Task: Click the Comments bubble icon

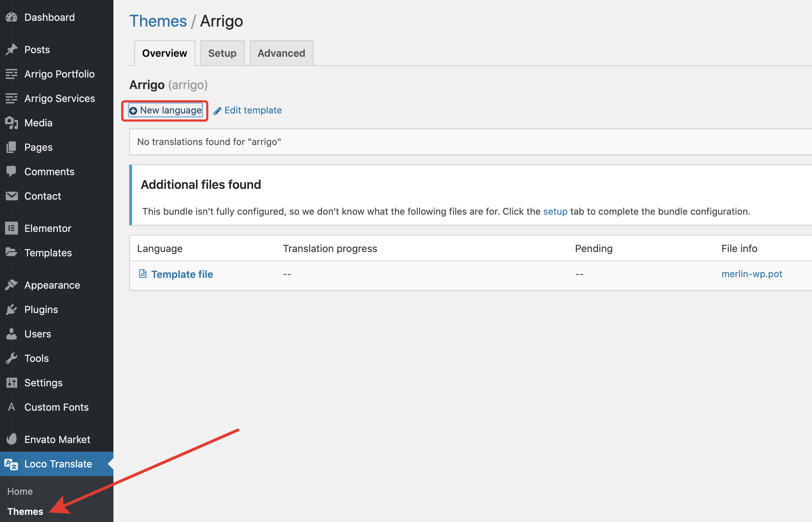Action: (x=11, y=172)
